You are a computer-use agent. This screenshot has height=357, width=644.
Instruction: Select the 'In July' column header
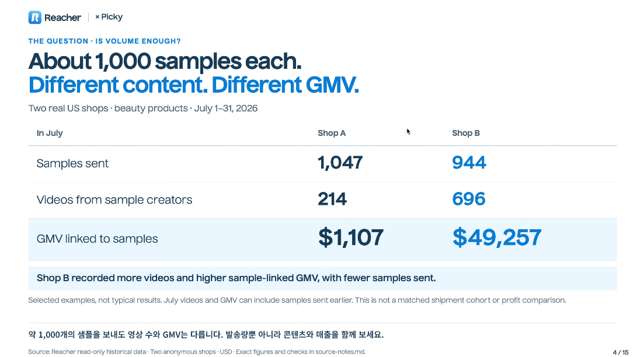click(x=50, y=133)
